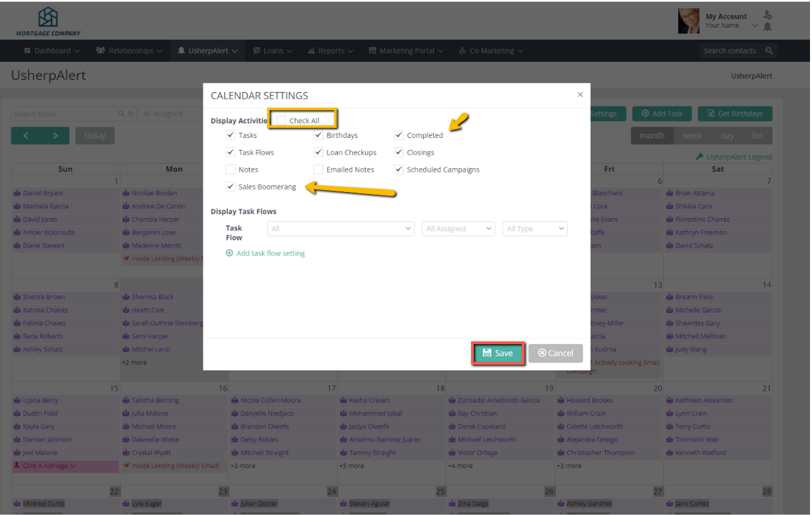Open the All Type dropdown
The image size is (812, 516).
(x=534, y=229)
